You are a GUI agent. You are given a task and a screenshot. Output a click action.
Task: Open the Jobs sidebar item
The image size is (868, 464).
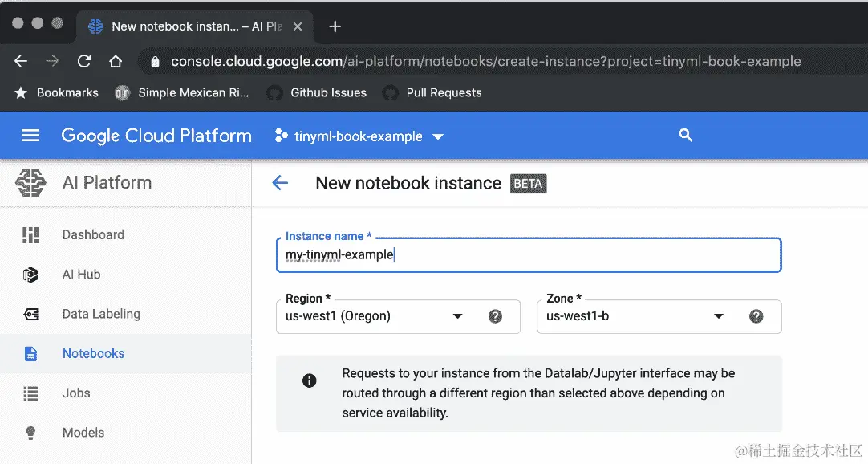(76, 393)
